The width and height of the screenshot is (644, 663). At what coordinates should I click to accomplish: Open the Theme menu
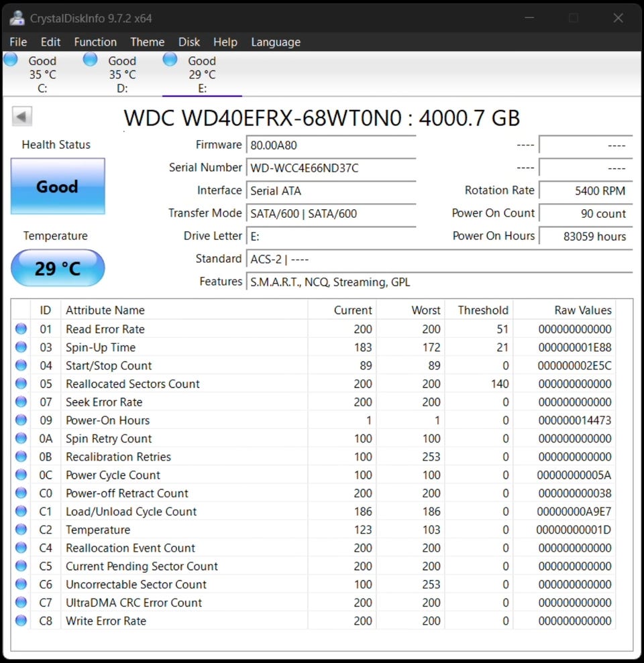point(147,42)
